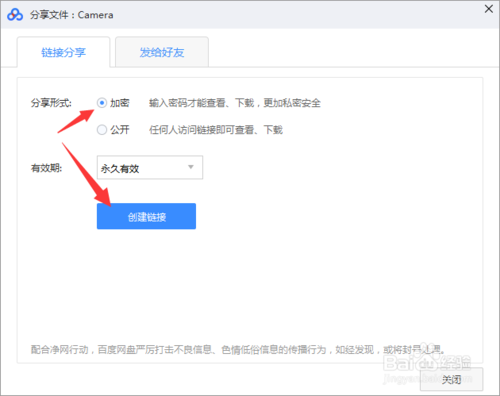Click the 公开 option label text
Screen dimensions: 500x396
click(x=120, y=130)
